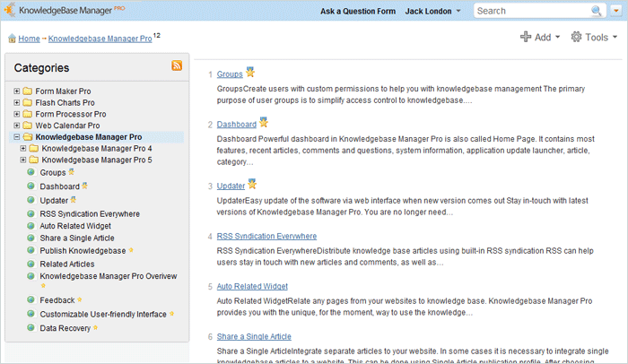Open Updater article in the sidebar tree
This screenshot has height=364, width=628.
coord(54,201)
